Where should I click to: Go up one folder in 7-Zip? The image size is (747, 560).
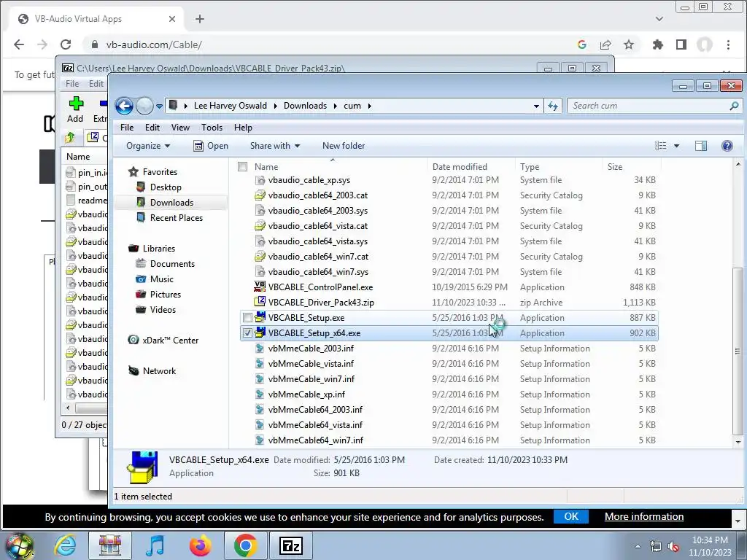[x=70, y=138]
